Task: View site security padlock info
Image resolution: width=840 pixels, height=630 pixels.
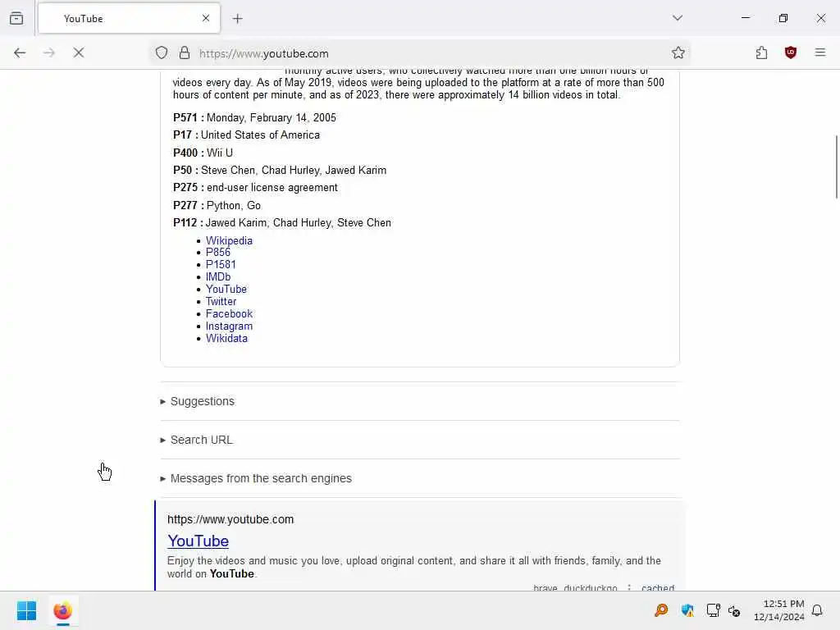Action: 185,52
